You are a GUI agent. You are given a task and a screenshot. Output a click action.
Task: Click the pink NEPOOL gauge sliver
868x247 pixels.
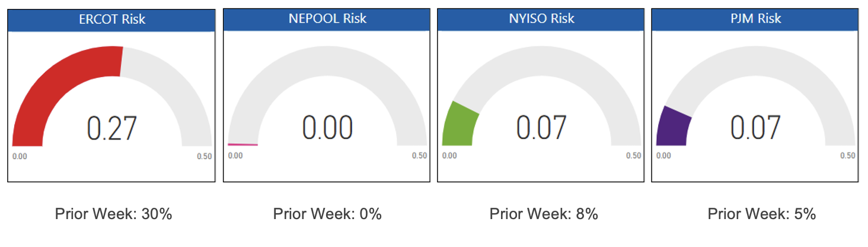(243, 144)
